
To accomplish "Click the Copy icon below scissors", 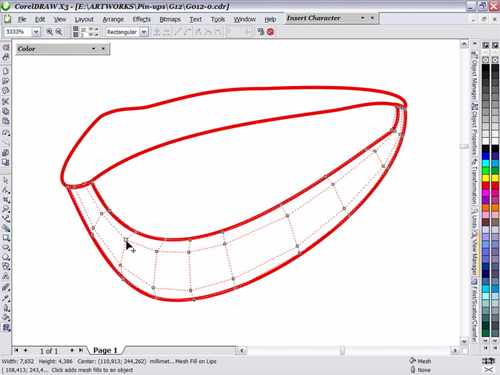I will pos(6,111).
